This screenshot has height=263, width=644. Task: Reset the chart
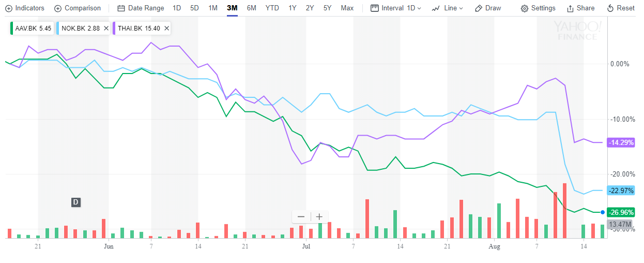pyautogui.click(x=621, y=8)
